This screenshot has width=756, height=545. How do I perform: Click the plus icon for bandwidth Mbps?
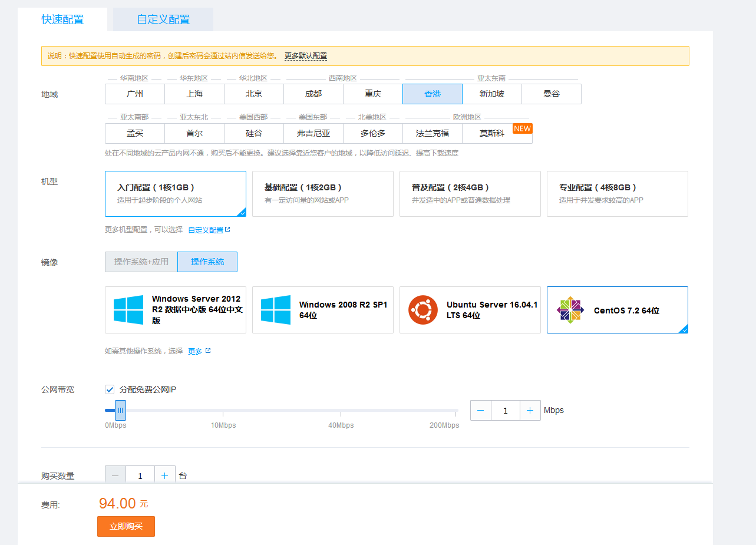coord(530,411)
